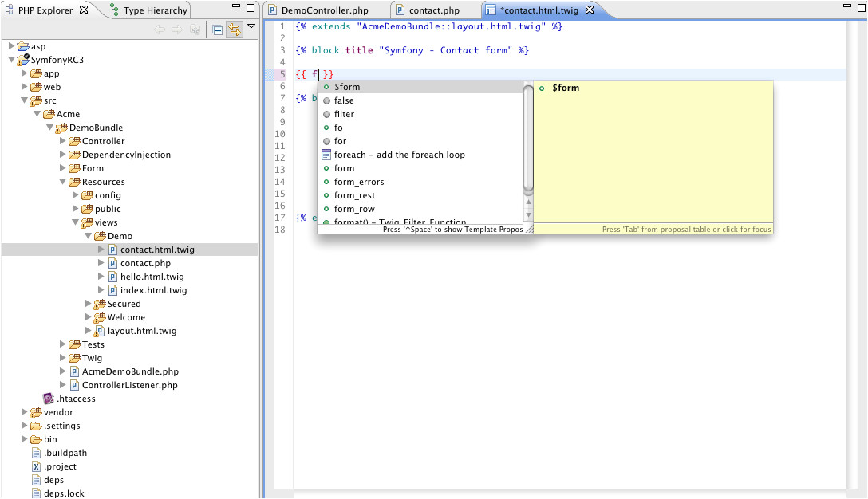
Task: Select ControllerListener.php file
Action: [x=129, y=385]
